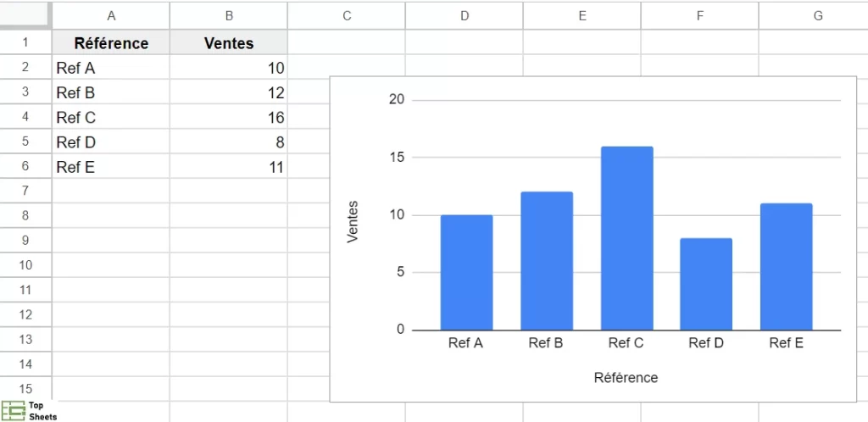This screenshot has height=422, width=868.
Task: Click the cell with Ref E
Action: pos(111,167)
